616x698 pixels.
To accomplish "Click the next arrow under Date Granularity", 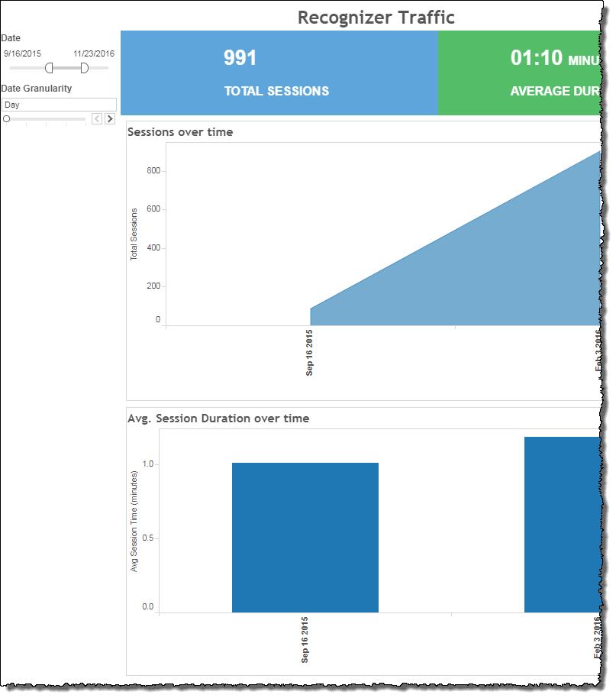I will 110,118.
